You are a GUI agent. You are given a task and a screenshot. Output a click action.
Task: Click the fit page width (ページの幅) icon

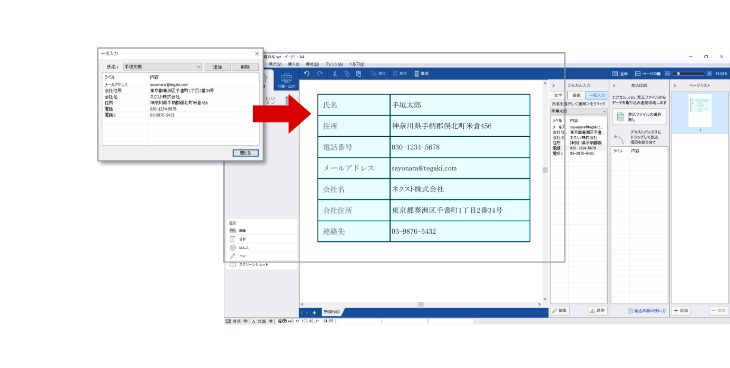648,74
